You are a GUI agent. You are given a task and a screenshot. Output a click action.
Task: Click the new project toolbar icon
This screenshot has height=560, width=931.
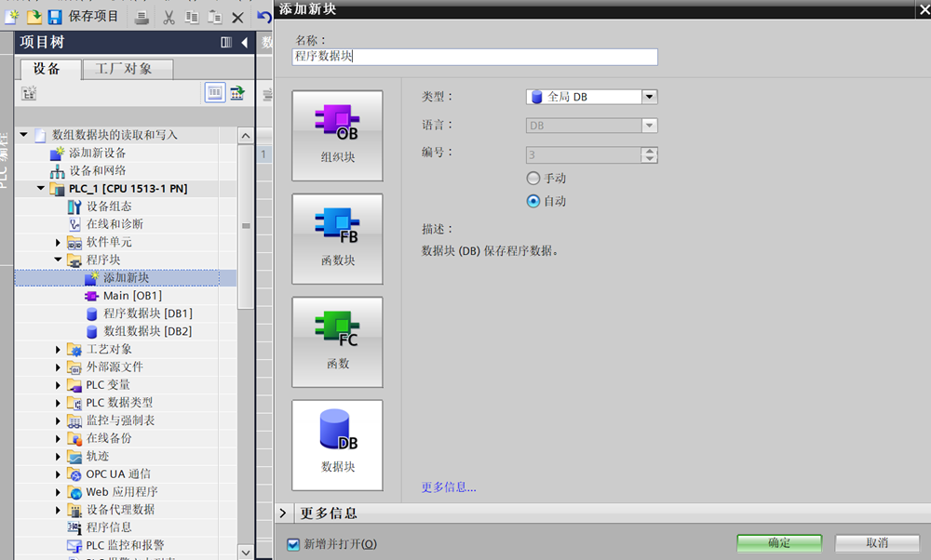pos(12,17)
